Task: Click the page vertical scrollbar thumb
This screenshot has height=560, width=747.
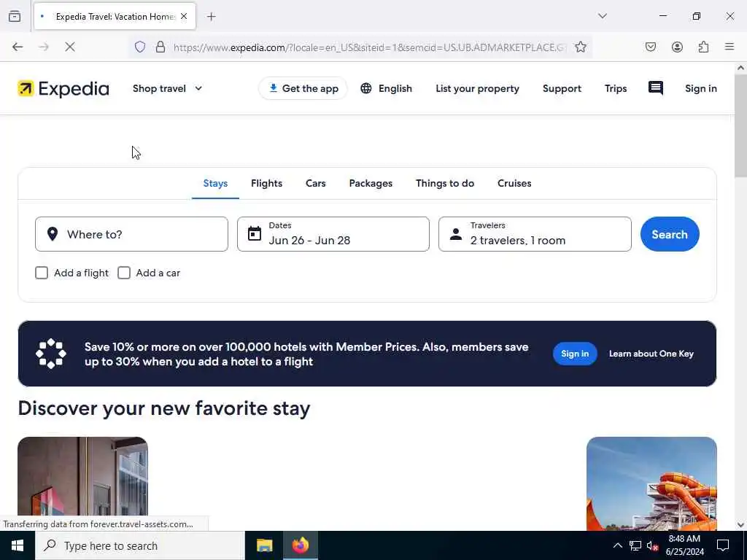Action: point(740,125)
